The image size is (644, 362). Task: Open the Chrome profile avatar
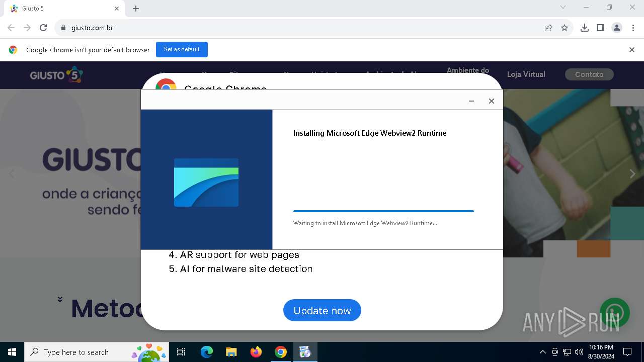(x=617, y=28)
